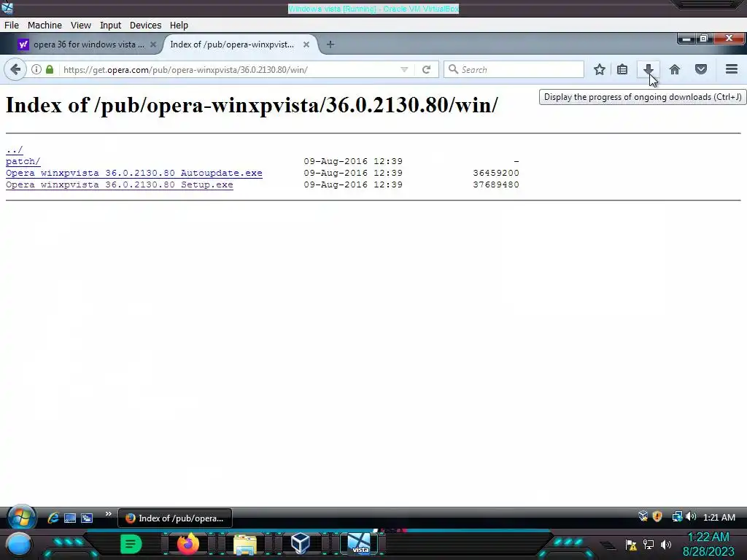Select the 'Index of /pub/opera-winxpvist...' tab
Image resolution: width=747 pixels, height=560 pixels.
(x=233, y=44)
